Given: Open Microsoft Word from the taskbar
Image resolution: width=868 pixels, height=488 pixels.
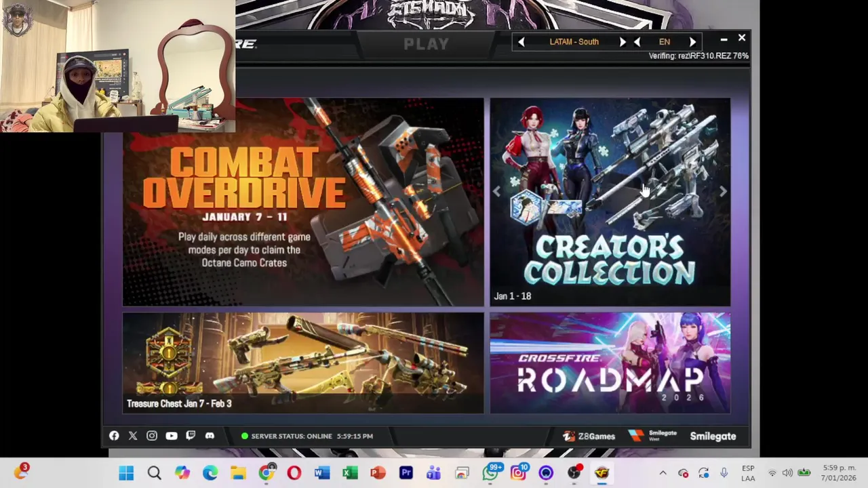Looking at the screenshot, I should 322,473.
